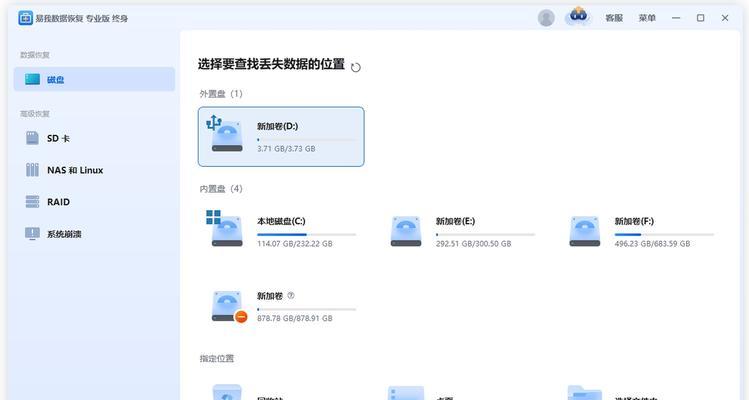
Task: Open the 菜单 menu
Action: click(647, 18)
